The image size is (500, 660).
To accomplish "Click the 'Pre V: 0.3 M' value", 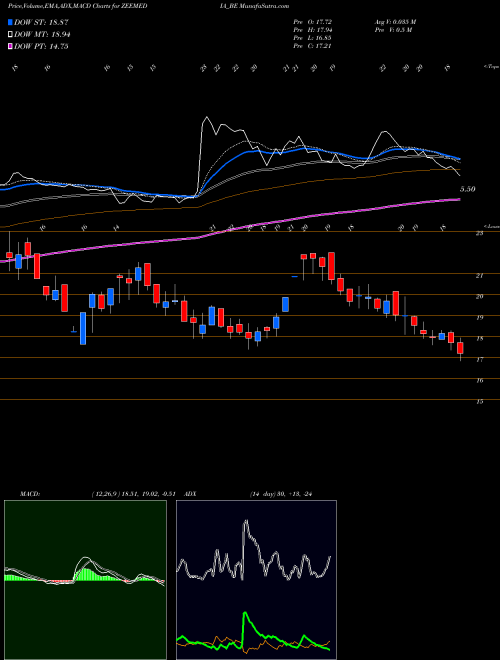I will (392, 30).
